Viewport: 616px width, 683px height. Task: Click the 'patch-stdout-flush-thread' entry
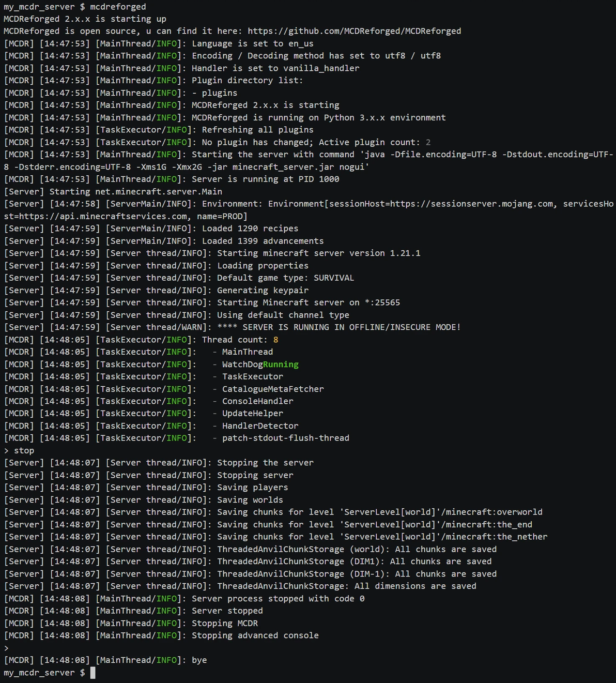pos(285,438)
